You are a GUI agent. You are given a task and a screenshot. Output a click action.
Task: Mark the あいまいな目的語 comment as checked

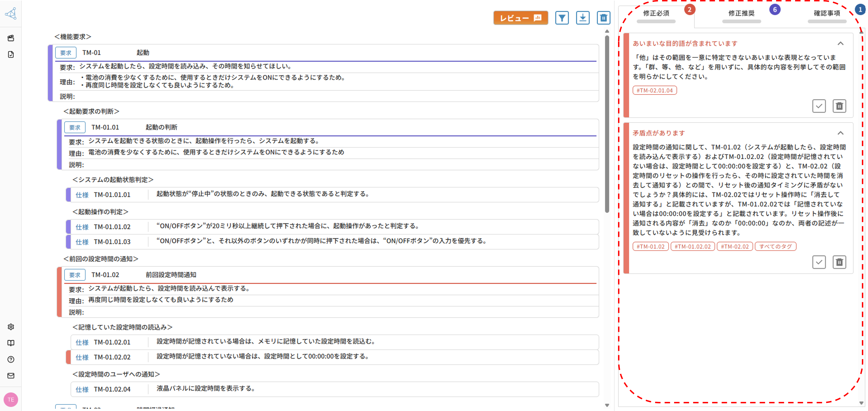click(x=819, y=106)
